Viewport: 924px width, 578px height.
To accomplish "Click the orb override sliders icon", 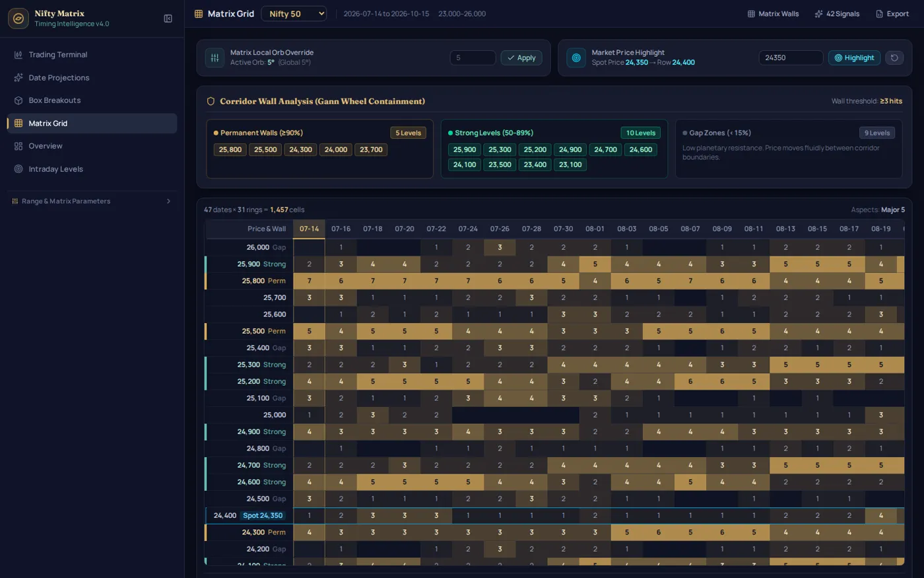I will click(x=214, y=58).
